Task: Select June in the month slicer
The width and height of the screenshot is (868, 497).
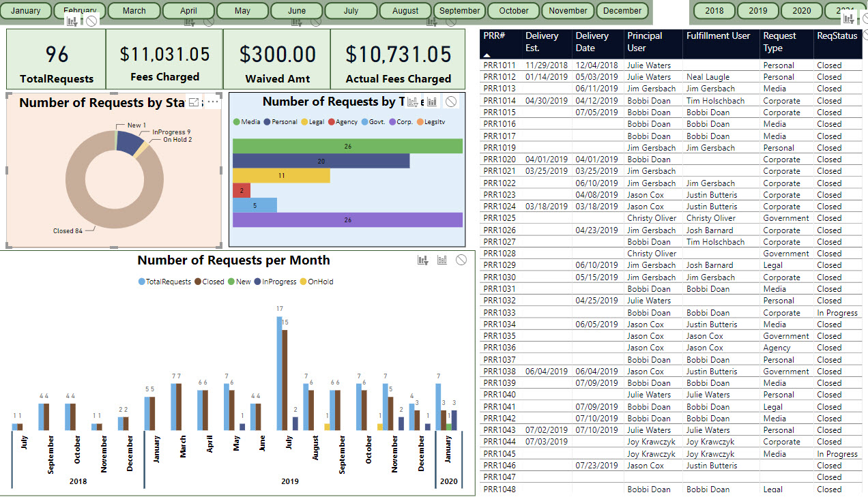Action: click(x=297, y=11)
